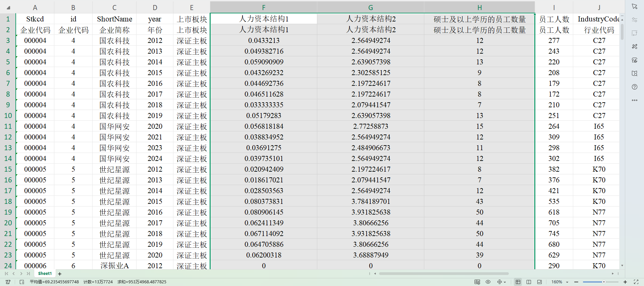Click the select-all corner triangle
The width and height of the screenshot is (644, 286).
(8, 7)
